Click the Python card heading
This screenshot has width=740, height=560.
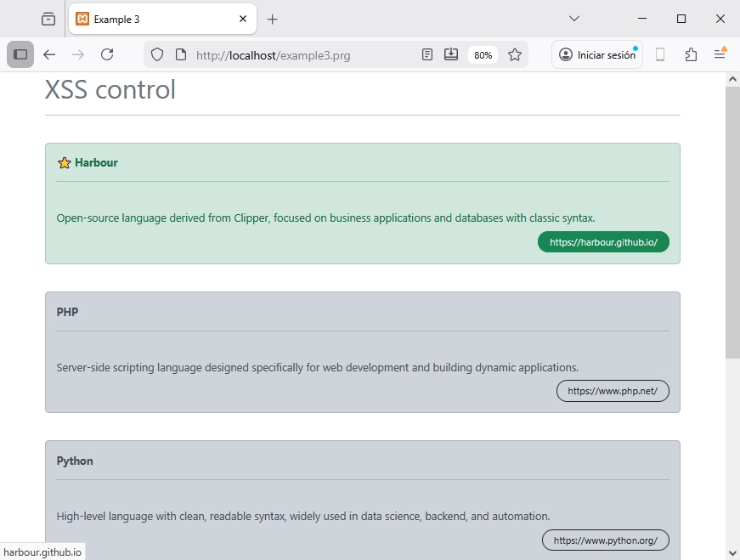click(x=75, y=461)
